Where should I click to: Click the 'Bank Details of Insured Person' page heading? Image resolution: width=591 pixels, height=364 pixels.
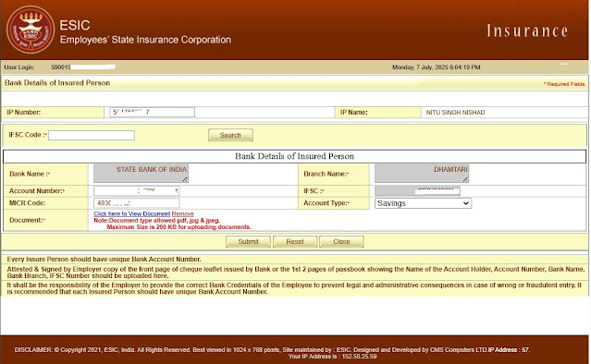pos(57,83)
